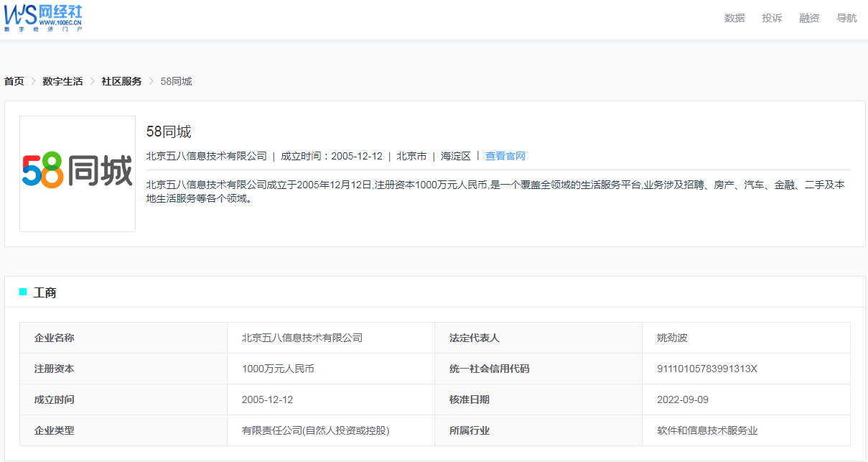Go to 首页 in breadcrumb

14,81
